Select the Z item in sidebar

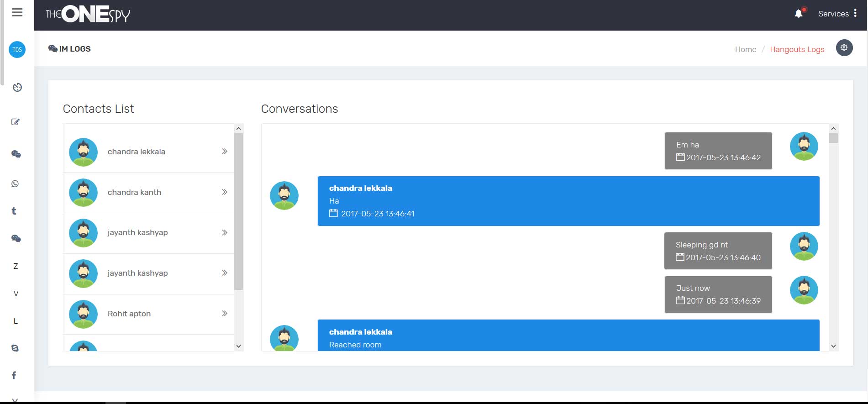pos(16,266)
